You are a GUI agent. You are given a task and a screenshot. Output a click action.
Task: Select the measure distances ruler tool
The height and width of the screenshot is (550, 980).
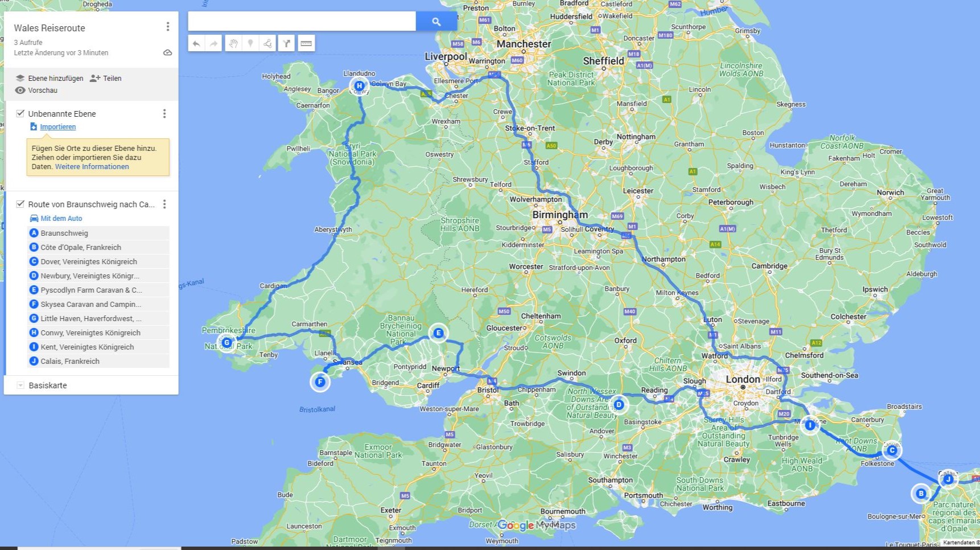[x=306, y=43]
